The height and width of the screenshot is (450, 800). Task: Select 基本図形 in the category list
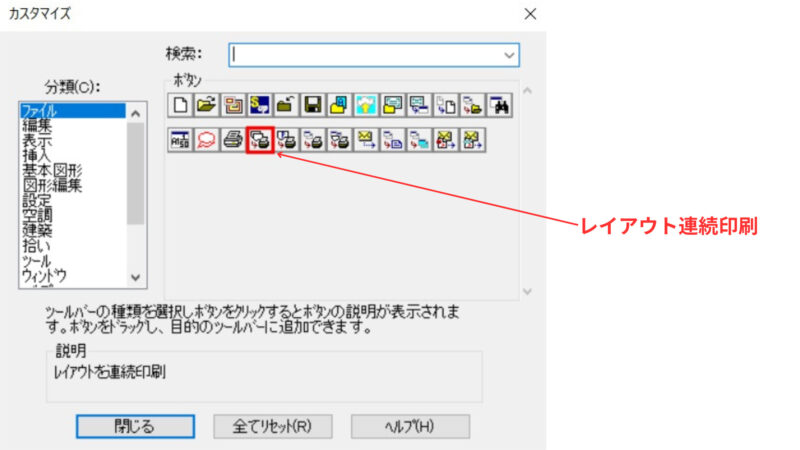coord(72,170)
